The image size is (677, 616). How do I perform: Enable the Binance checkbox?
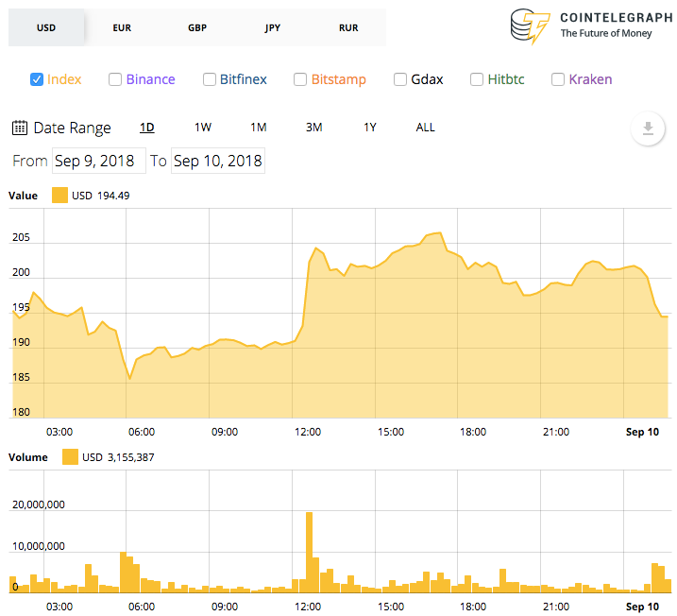coord(115,79)
